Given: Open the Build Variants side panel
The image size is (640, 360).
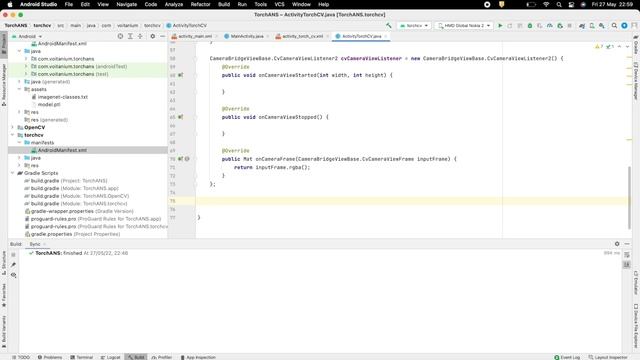Looking at the screenshot, I should click(x=4, y=331).
